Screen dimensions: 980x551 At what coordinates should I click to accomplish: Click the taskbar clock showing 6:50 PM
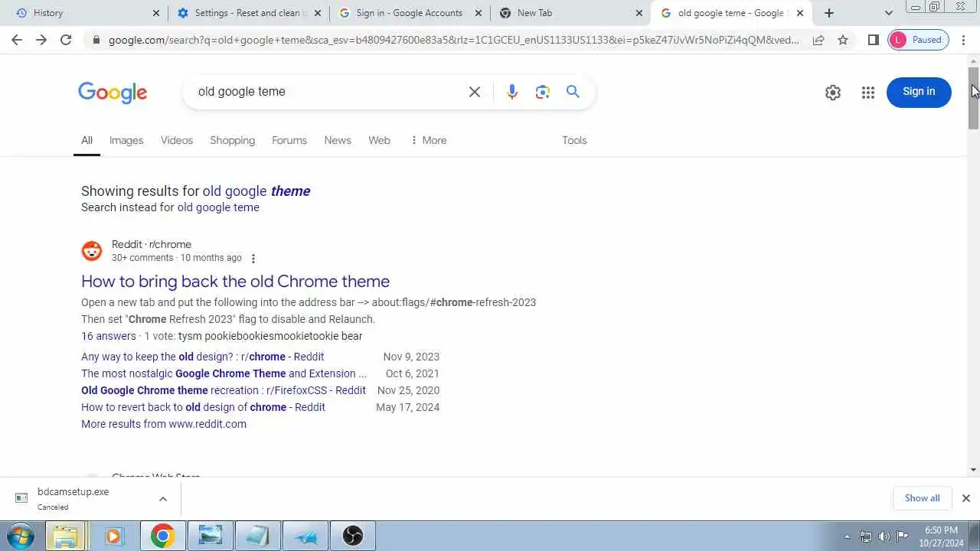941,536
